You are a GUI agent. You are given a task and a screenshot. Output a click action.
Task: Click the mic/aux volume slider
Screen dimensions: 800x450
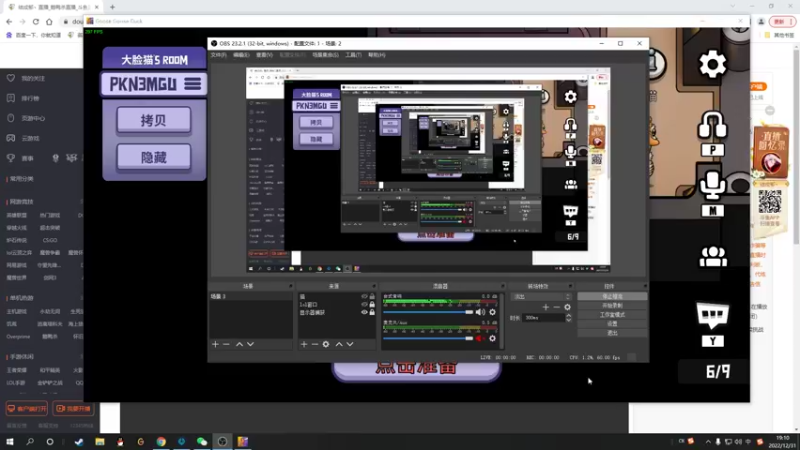tap(428, 338)
